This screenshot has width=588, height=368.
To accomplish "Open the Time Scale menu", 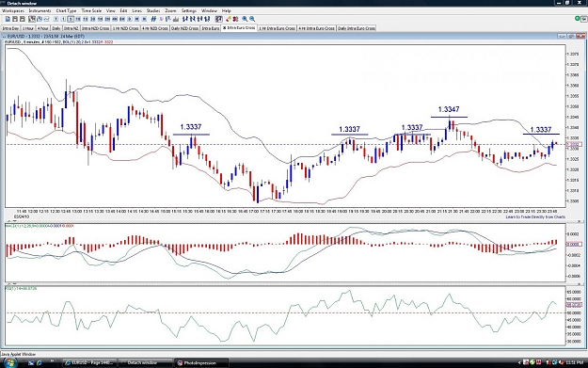I will click(x=91, y=11).
